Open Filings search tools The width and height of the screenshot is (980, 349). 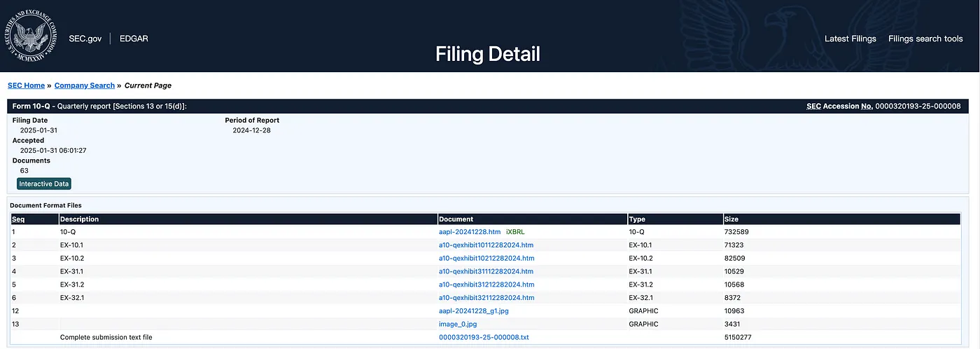tap(925, 39)
